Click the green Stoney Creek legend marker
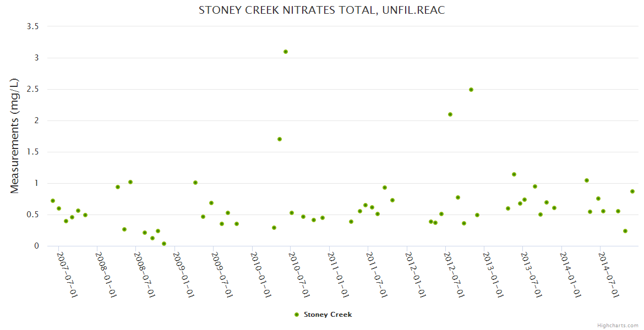This screenshot has width=644, height=330. tap(297, 315)
